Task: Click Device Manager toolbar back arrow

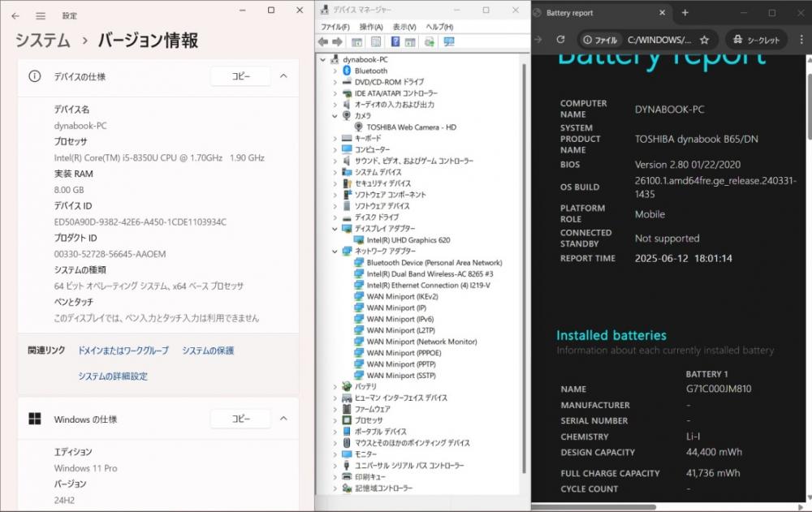Action: tap(323, 42)
